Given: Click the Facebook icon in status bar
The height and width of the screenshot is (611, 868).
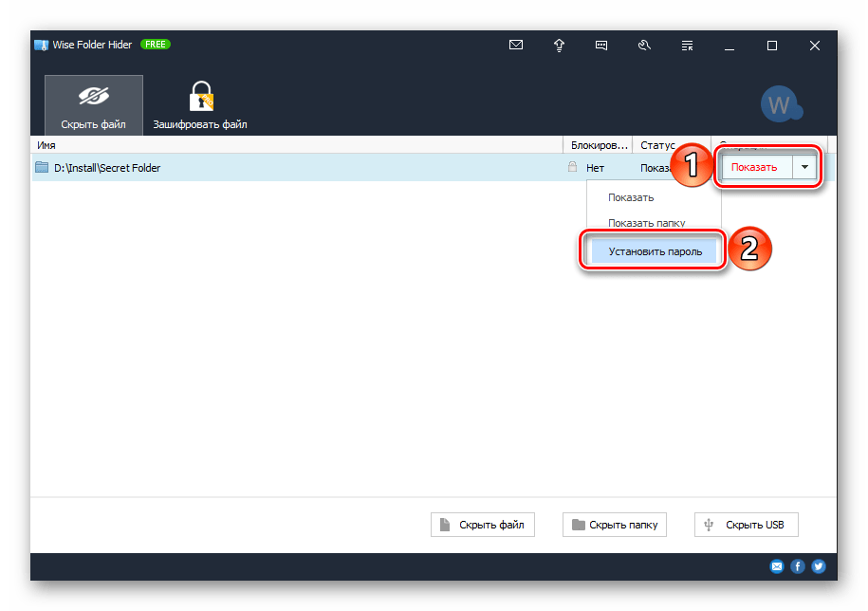Looking at the screenshot, I should (x=798, y=566).
